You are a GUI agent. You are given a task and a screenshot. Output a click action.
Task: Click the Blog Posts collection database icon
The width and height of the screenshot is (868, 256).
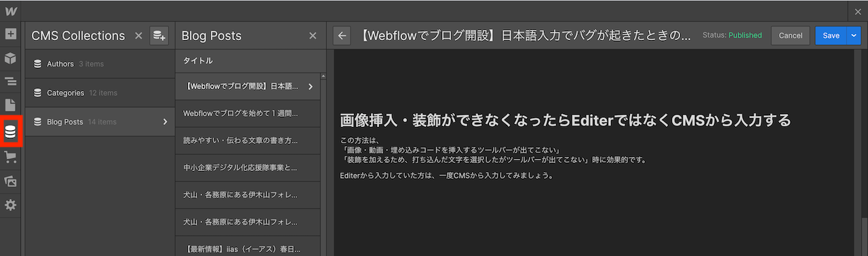coord(37,122)
